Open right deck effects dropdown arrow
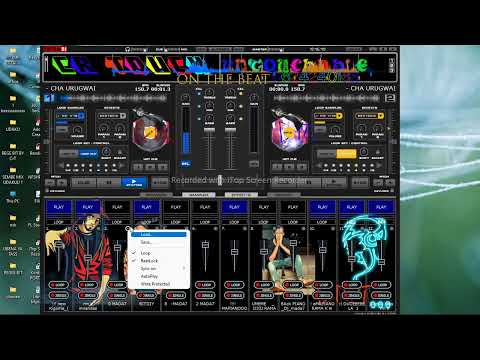The width and height of the screenshot is (480, 360). coord(381,116)
